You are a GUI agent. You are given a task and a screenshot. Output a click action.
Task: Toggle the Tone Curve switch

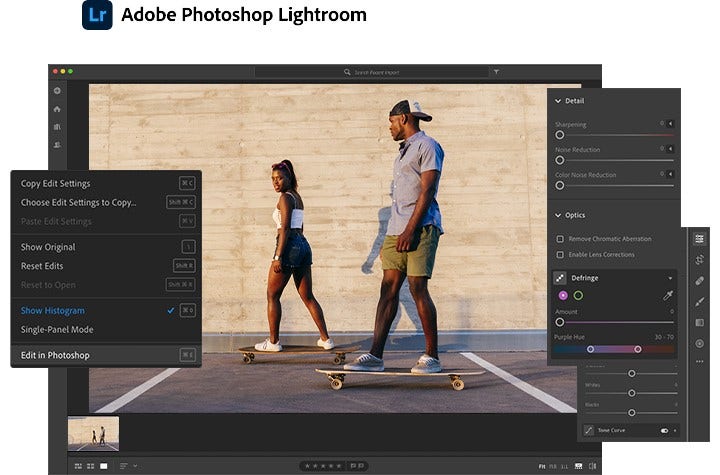click(x=664, y=430)
